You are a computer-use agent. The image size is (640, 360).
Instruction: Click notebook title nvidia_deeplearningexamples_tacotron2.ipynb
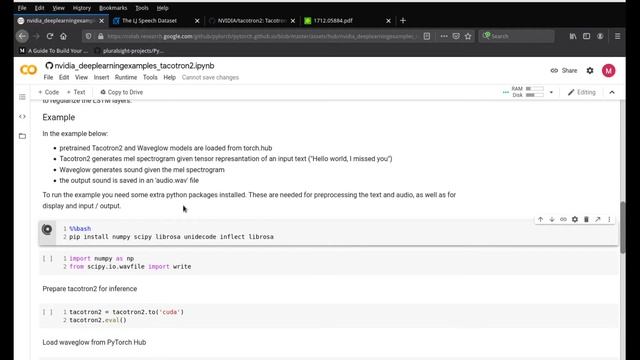[x=134, y=66]
